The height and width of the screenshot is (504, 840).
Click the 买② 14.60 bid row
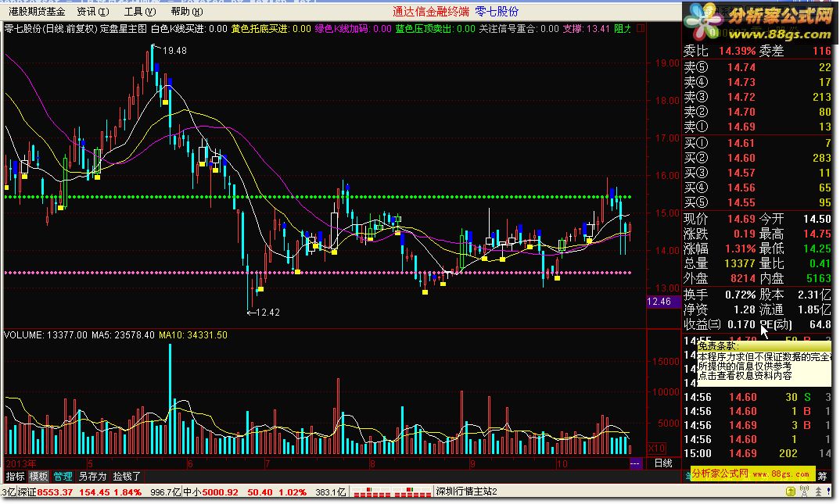(x=757, y=159)
